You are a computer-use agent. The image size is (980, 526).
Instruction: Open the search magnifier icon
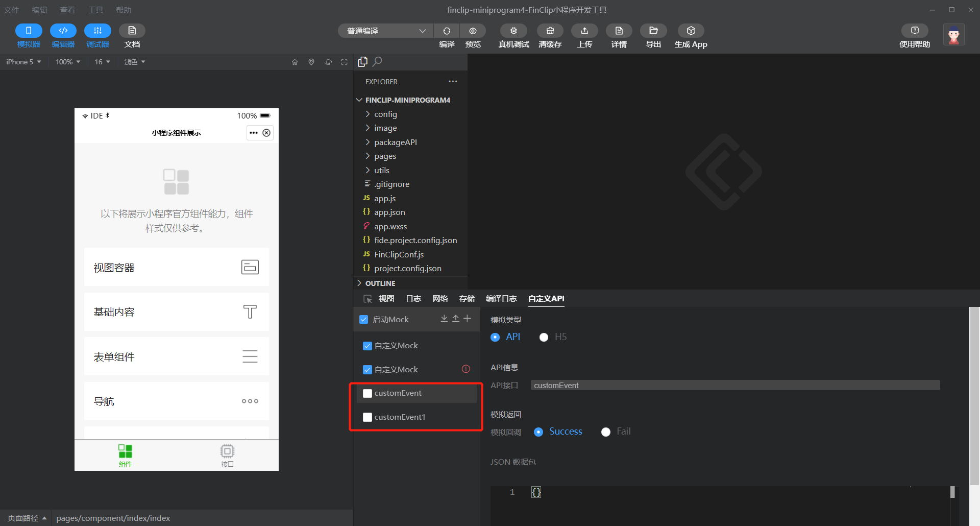pyautogui.click(x=378, y=62)
